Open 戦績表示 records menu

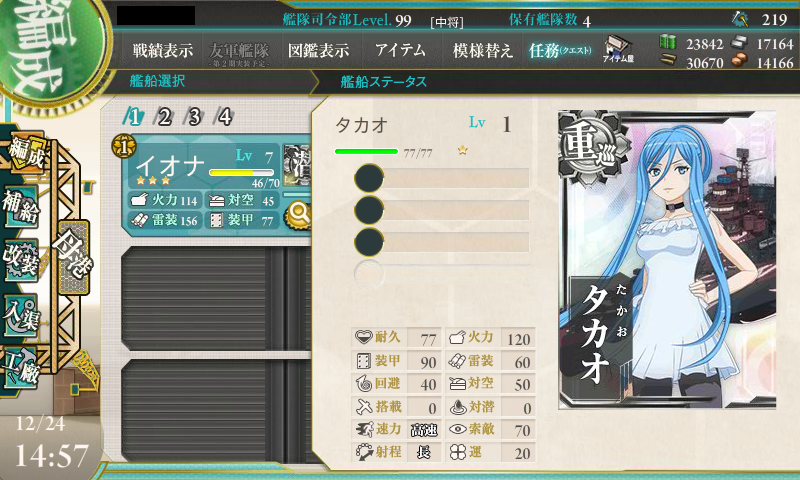[163, 50]
